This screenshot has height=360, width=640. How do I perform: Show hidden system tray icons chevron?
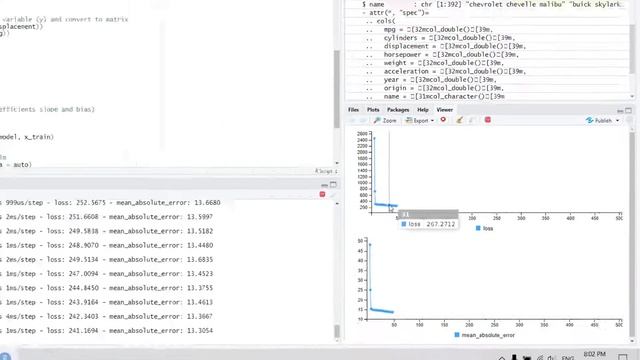coord(502,358)
